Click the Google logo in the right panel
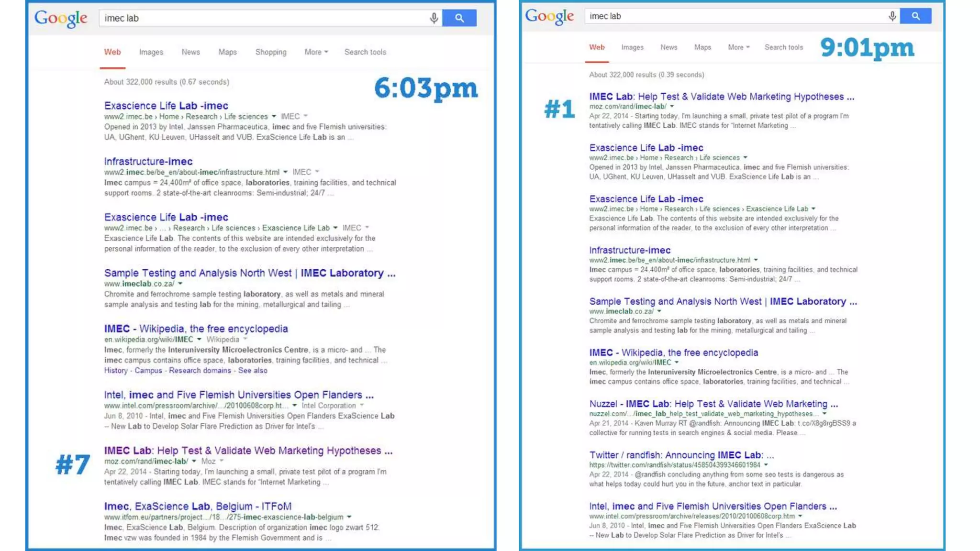 click(549, 16)
